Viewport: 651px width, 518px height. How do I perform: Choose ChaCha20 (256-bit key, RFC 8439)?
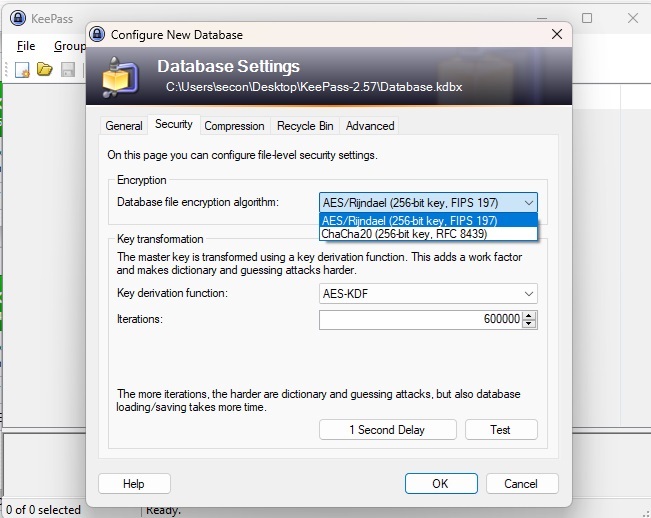point(428,234)
